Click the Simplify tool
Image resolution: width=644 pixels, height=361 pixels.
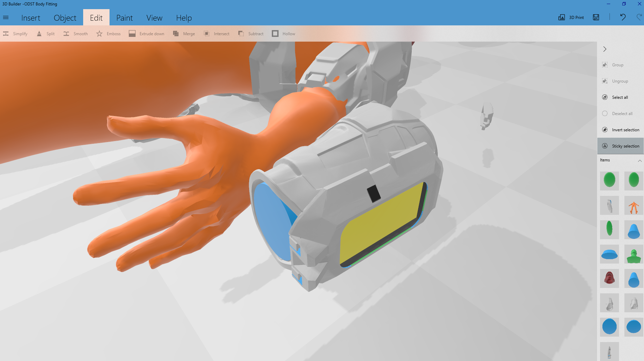click(16, 34)
